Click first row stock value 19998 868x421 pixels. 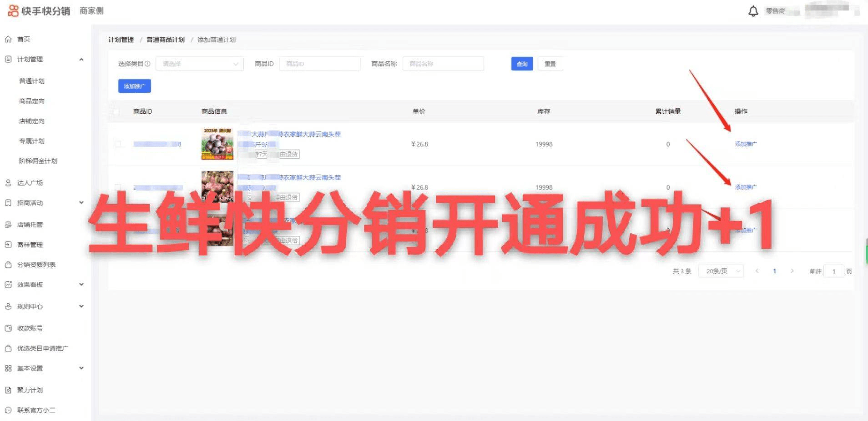(x=544, y=144)
